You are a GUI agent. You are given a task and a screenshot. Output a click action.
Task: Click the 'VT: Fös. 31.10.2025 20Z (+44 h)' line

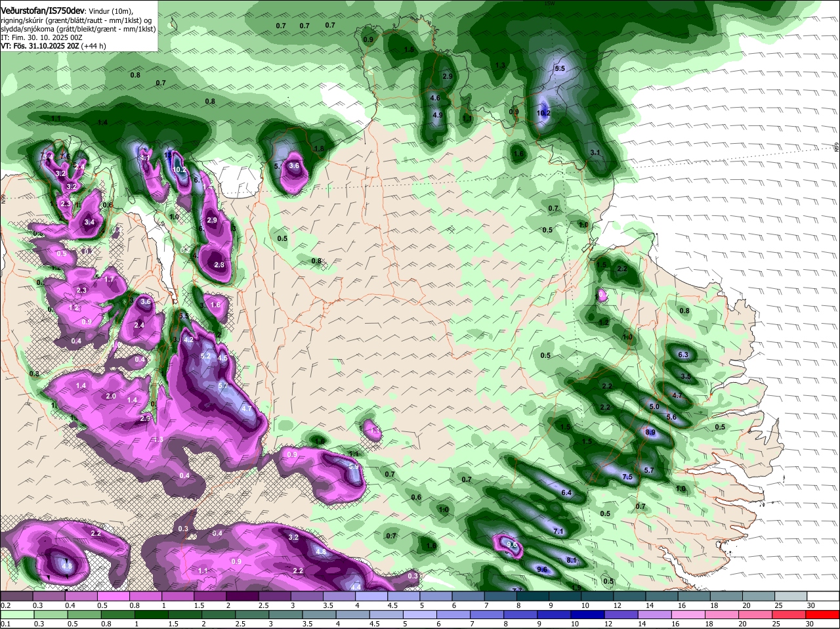click(53, 46)
